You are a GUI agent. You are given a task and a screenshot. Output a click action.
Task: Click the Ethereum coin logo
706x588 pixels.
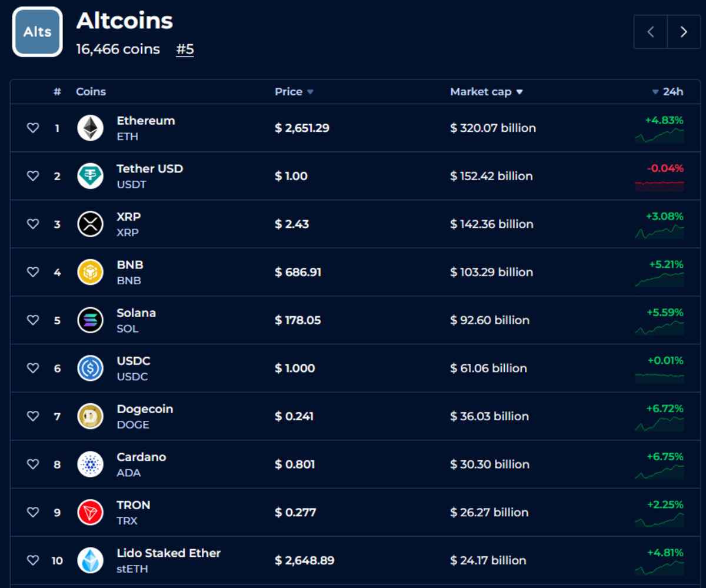(x=89, y=128)
